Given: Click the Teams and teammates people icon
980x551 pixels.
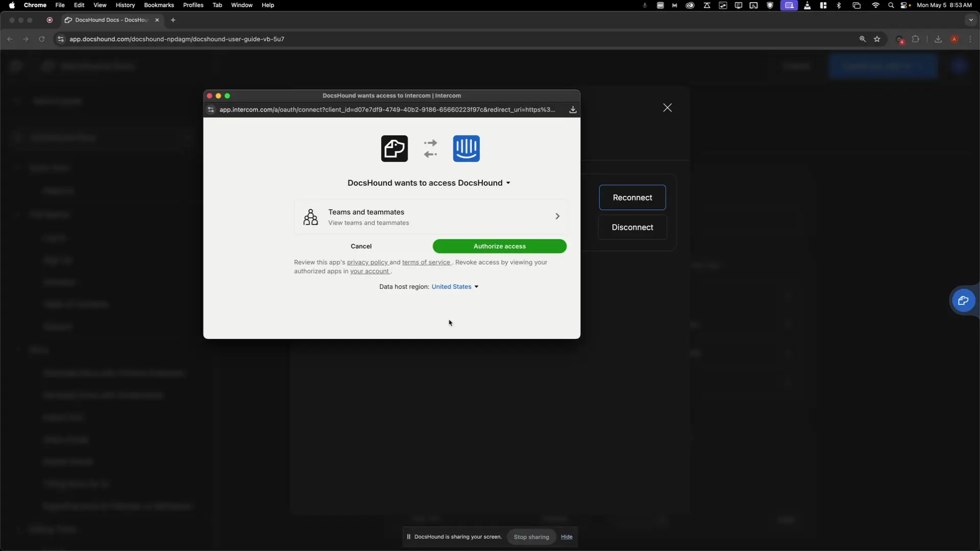Looking at the screenshot, I should (310, 217).
